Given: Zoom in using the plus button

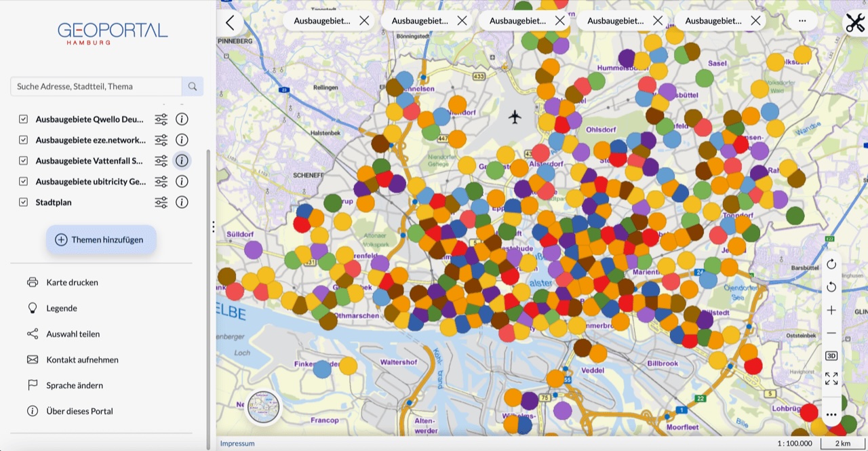Looking at the screenshot, I should 831,310.
